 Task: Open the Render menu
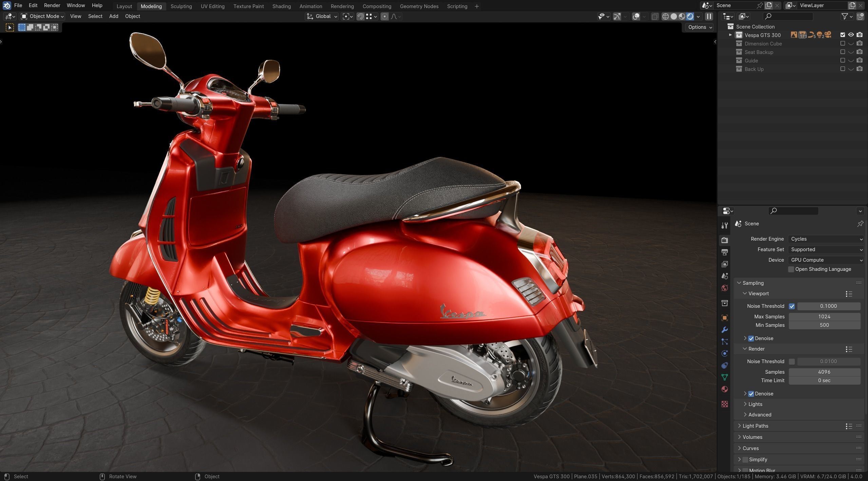pos(52,5)
